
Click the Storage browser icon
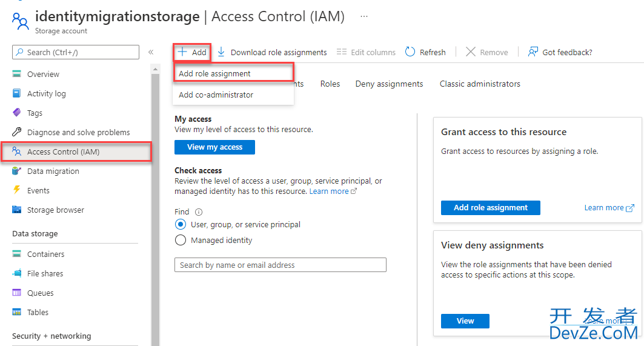pyautogui.click(x=16, y=210)
